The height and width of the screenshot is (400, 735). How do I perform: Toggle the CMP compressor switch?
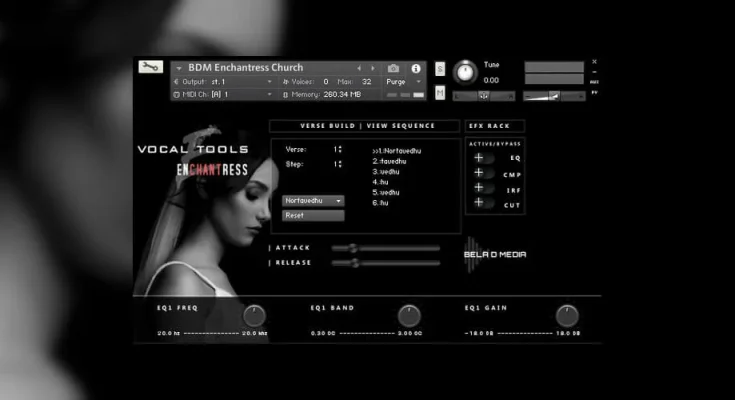click(483, 173)
